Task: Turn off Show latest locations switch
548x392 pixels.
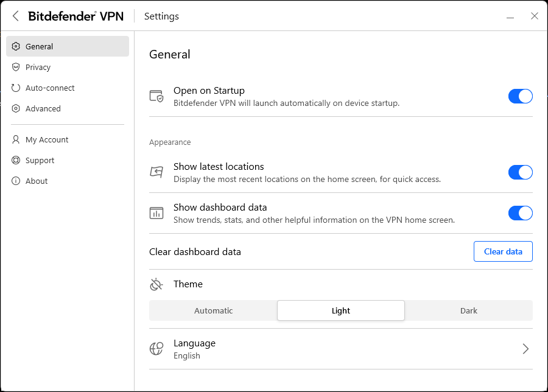Action: click(520, 172)
